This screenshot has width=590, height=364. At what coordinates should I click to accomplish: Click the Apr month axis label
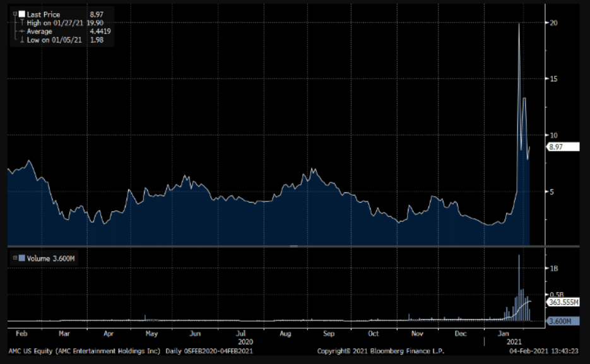[109, 334]
